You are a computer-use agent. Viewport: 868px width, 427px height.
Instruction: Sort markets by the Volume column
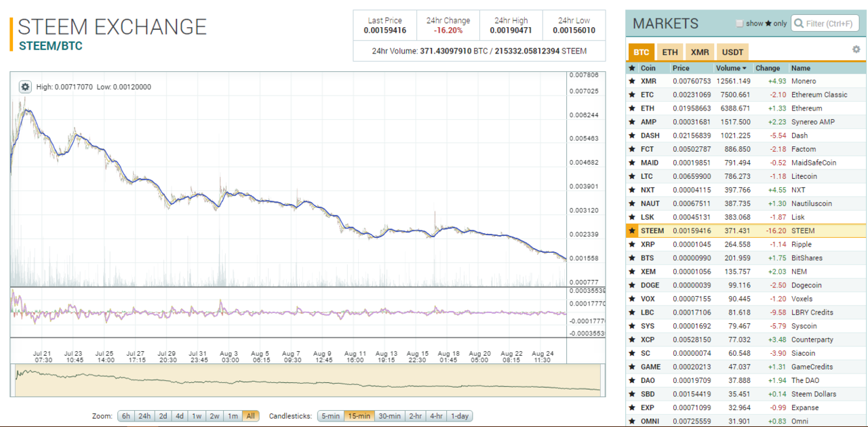point(731,68)
